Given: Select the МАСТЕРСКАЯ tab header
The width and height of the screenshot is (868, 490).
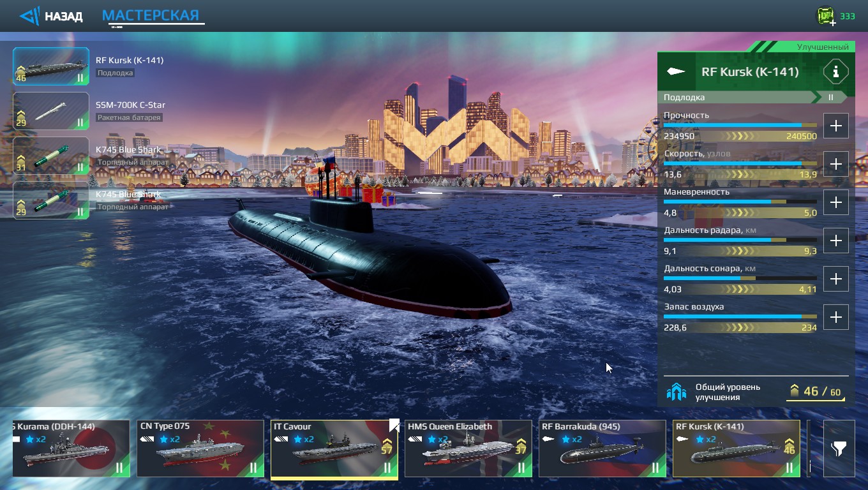Looking at the screenshot, I should click(151, 15).
